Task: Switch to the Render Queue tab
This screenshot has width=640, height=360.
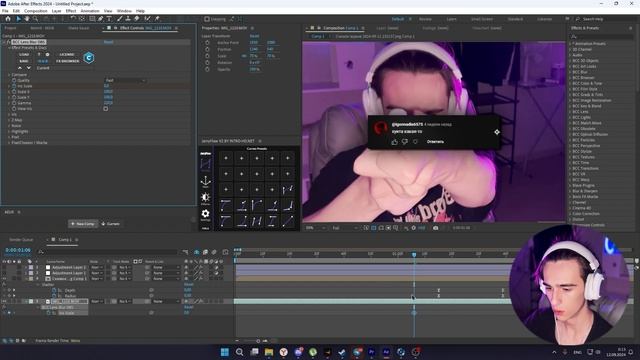Action: pyautogui.click(x=21, y=240)
